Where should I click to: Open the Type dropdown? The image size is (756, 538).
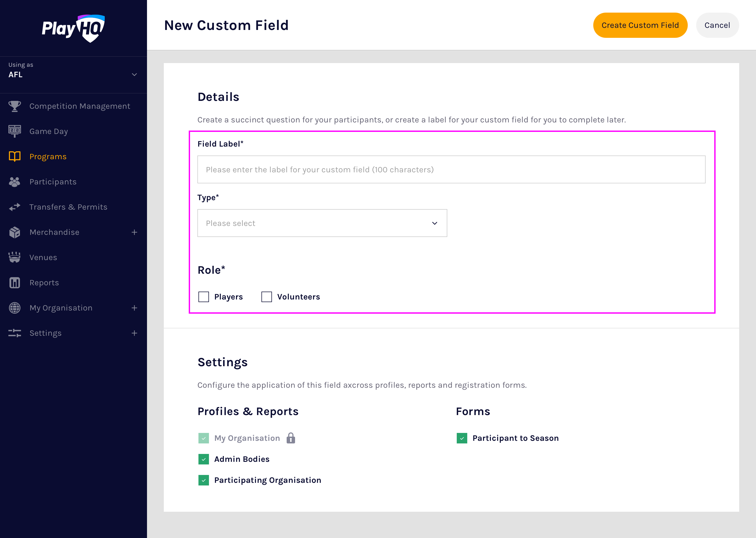click(x=322, y=223)
